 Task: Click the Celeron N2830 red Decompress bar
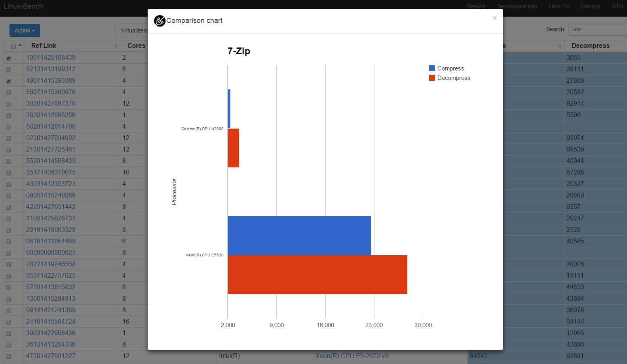tap(234, 148)
